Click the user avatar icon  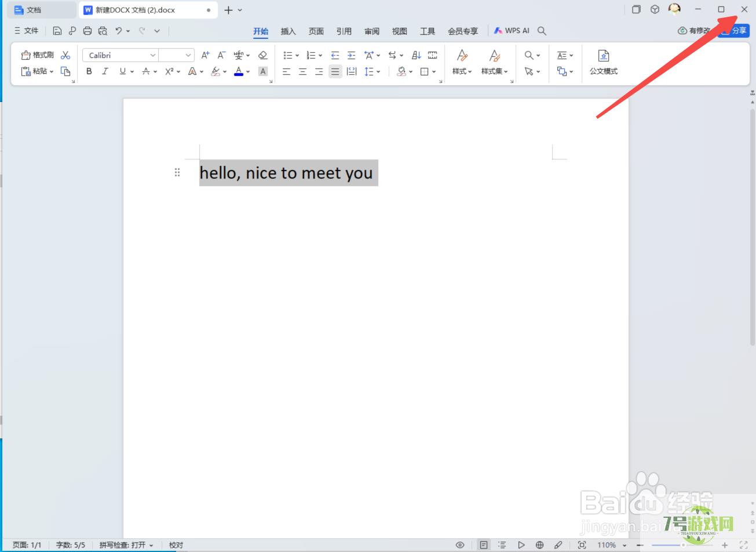tap(674, 9)
